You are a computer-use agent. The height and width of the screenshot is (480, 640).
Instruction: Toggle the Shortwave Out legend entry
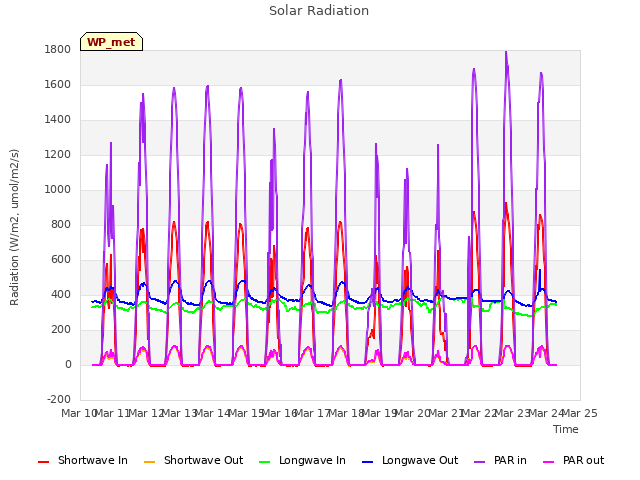pyautogui.click(x=193, y=460)
